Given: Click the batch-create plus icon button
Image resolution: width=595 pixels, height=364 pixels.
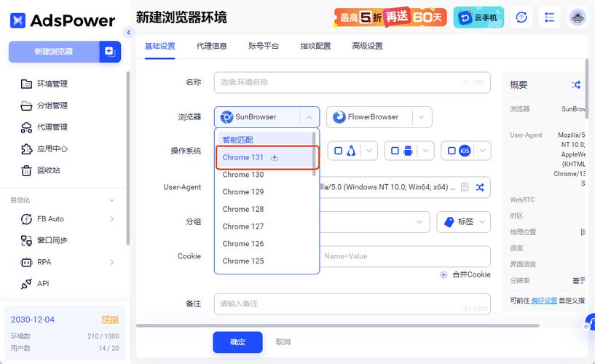Looking at the screenshot, I should tap(110, 52).
